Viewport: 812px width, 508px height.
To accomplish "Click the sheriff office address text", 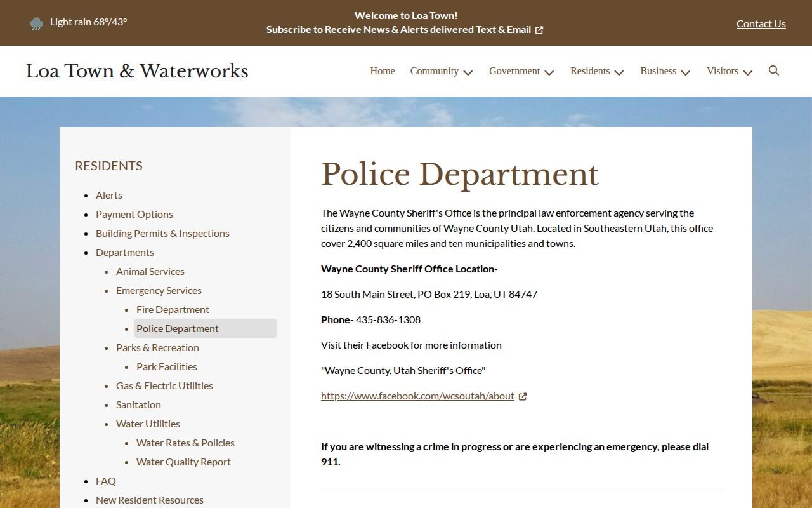I will click(x=429, y=294).
